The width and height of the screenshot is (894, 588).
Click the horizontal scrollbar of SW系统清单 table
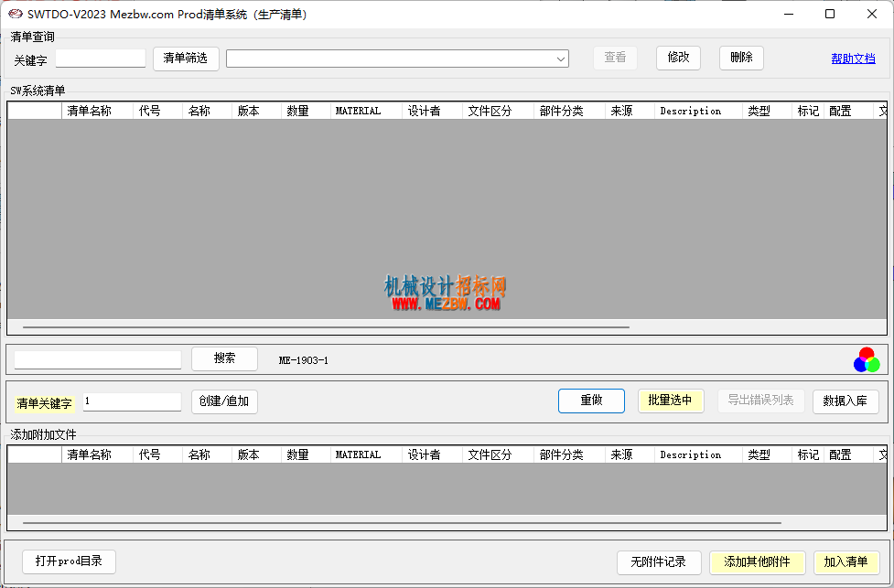326,327
